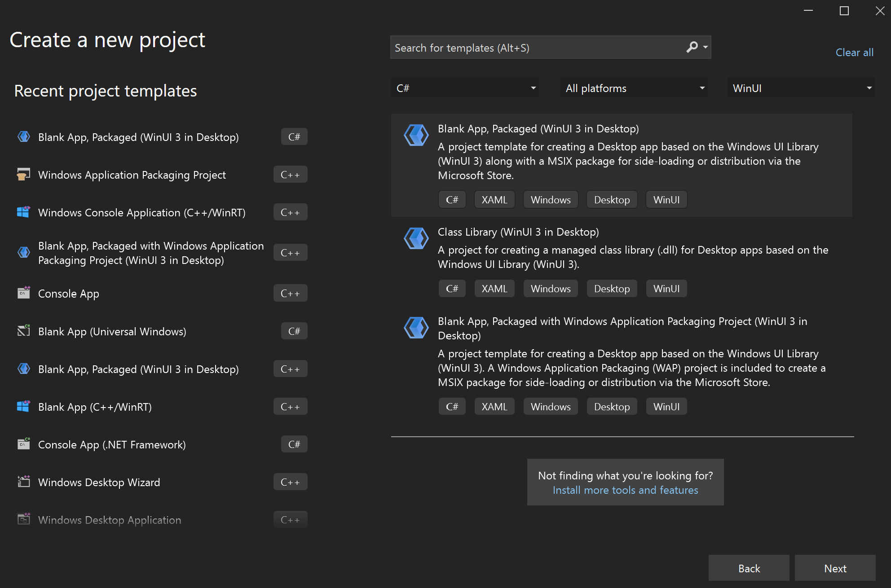This screenshot has width=891, height=588.
Task: Select Blank App Packaged WinUI 3 Desktop icon
Action: click(x=416, y=135)
